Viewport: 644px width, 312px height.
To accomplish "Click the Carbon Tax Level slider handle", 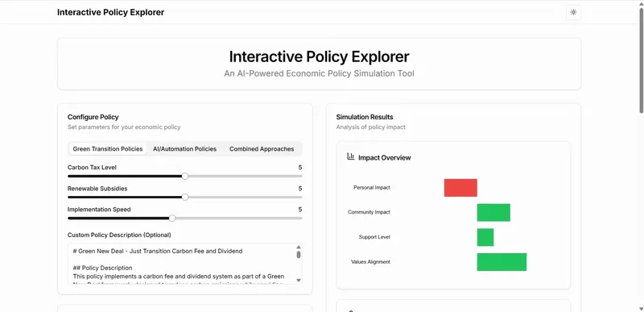I will [x=185, y=176].
